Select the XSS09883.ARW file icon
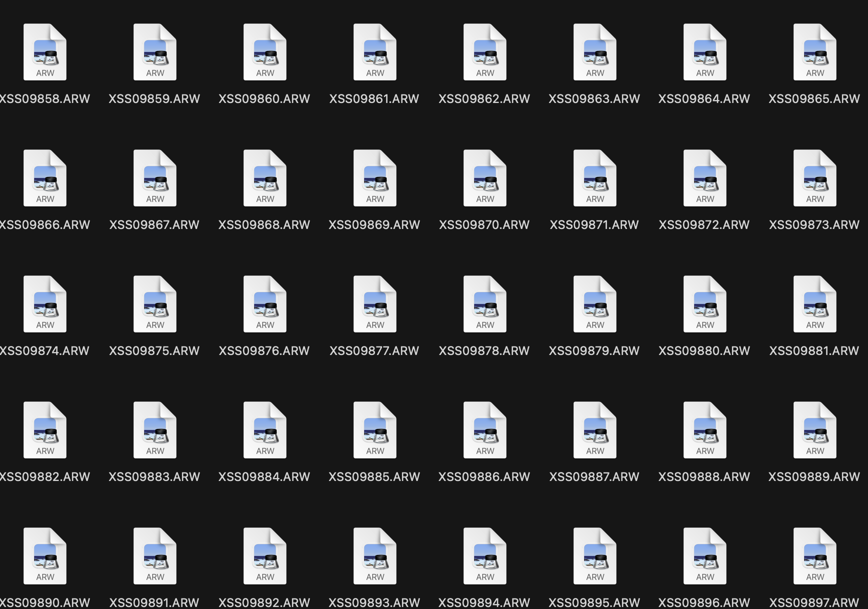 point(155,430)
